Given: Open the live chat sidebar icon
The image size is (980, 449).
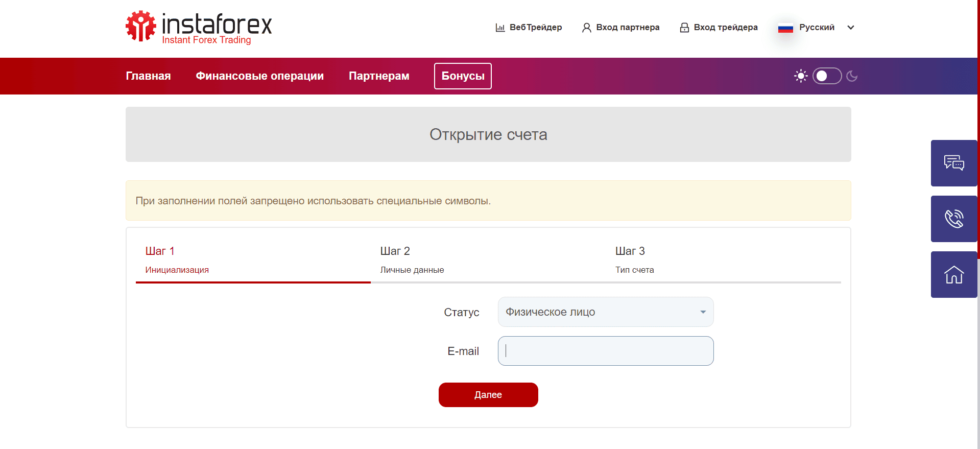Looking at the screenshot, I should [954, 163].
